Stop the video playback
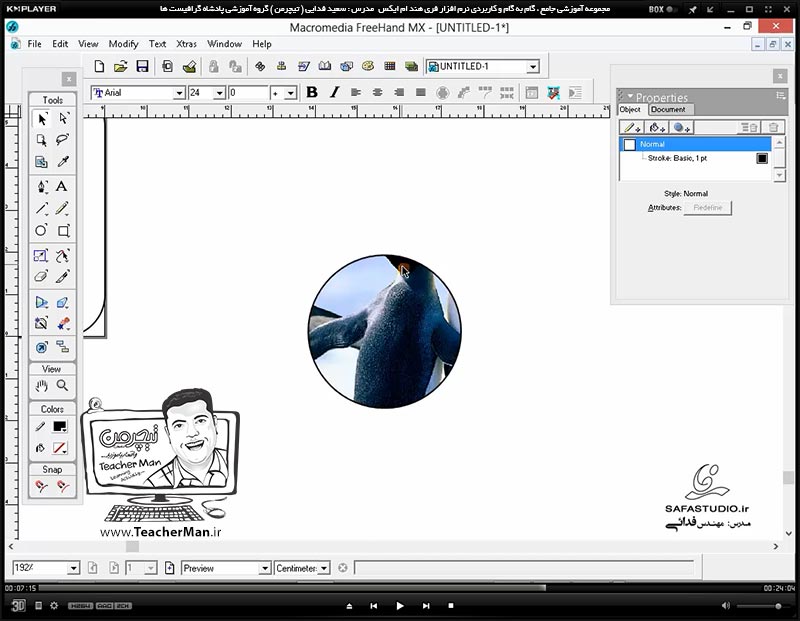 451,606
